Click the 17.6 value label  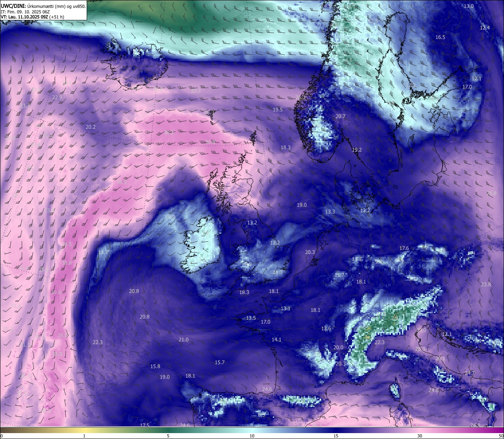(404, 248)
